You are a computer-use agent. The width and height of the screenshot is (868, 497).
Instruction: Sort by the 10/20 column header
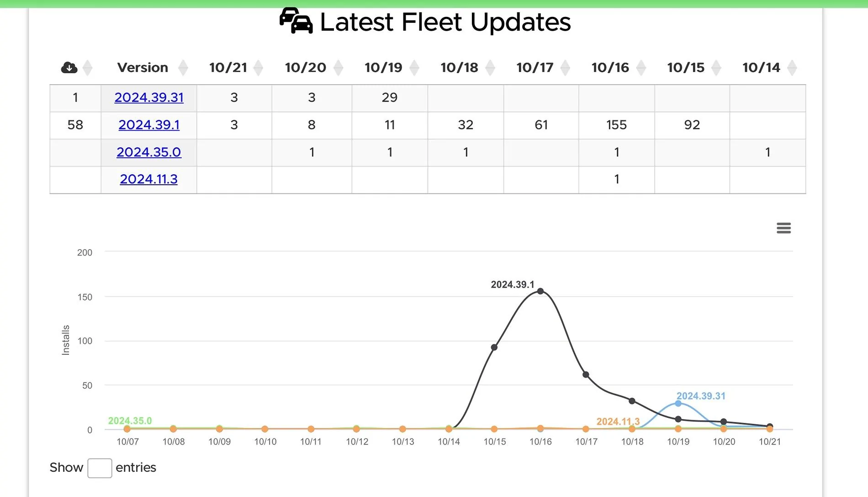click(306, 68)
